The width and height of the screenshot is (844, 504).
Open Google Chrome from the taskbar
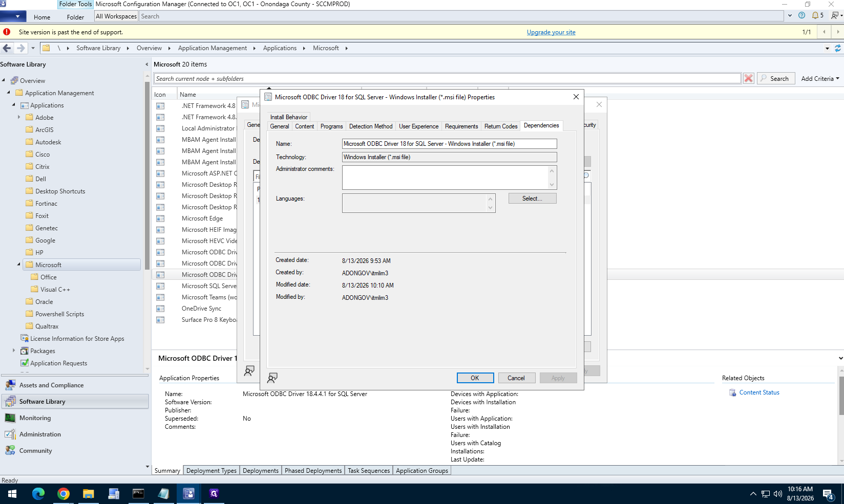click(64, 494)
